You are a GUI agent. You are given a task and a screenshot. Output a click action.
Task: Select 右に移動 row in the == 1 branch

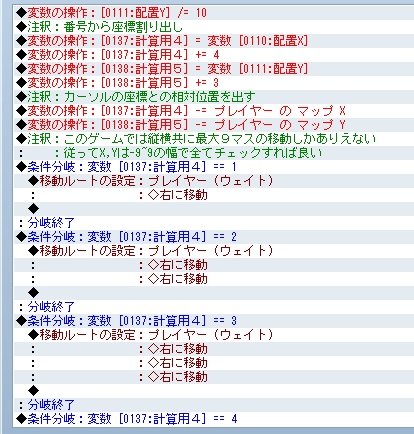(214, 195)
